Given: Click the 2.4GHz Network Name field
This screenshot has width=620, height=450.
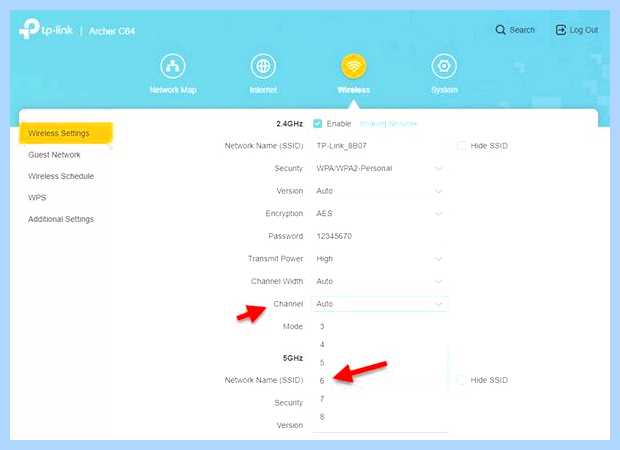Looking at the screenshot, I should tap(380, 146).
